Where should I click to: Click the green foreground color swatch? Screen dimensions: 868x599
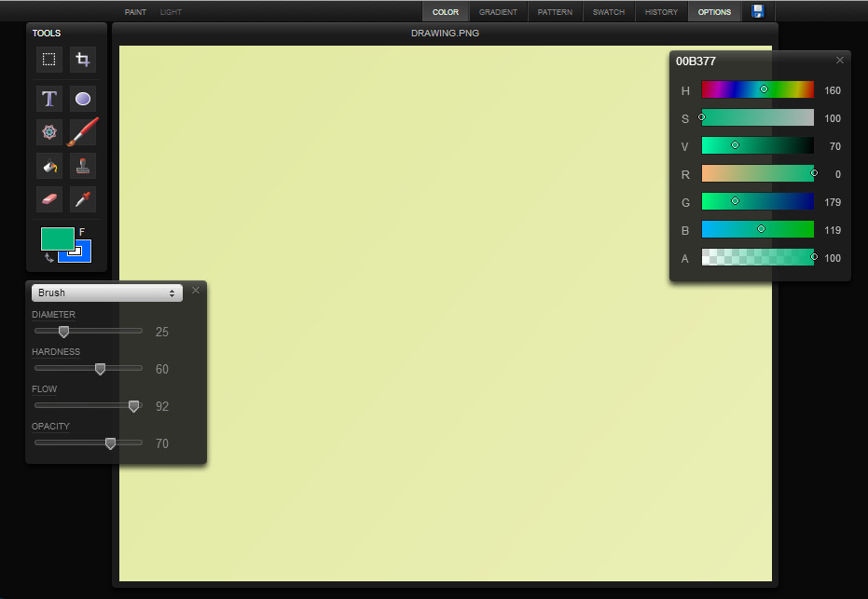point(56,238)
